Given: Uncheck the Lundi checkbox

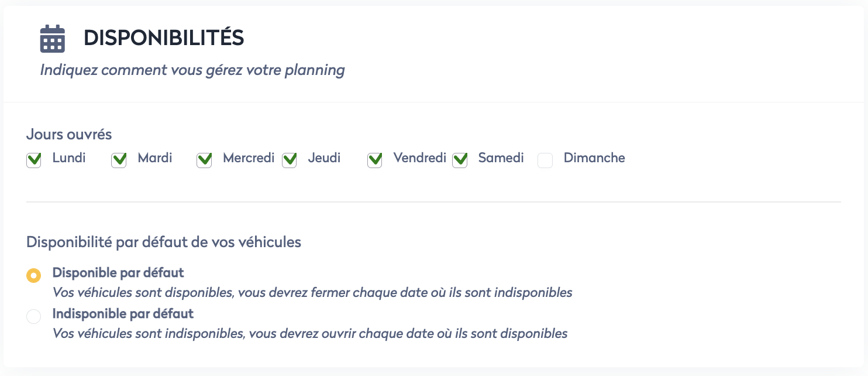Looking at the screenshot, I should pos(34,160).
